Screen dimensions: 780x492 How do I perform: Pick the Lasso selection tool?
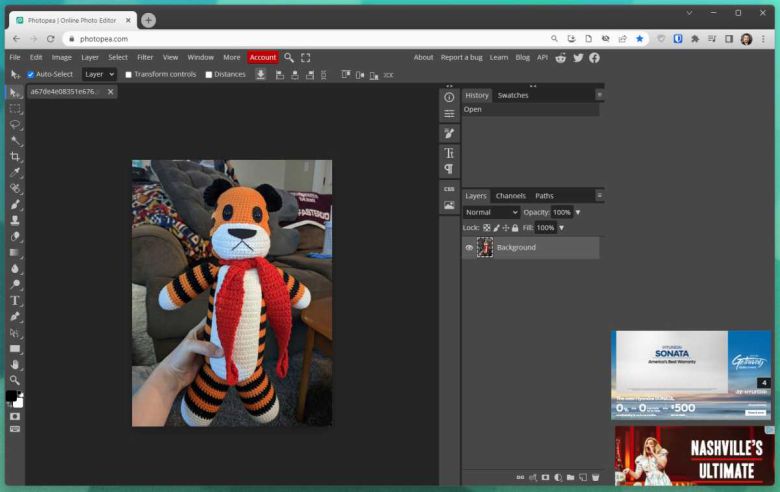click(x=15, y=124)
